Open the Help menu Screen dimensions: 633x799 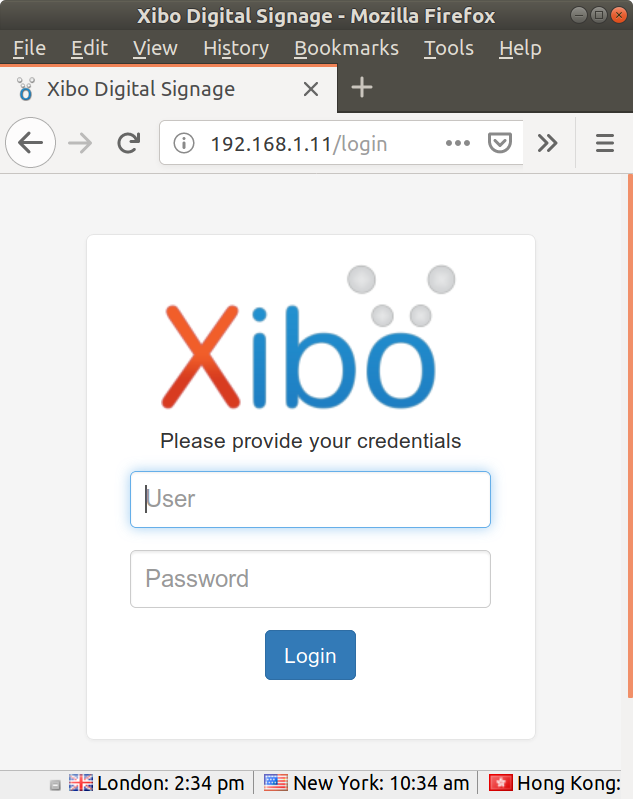[520, 48]
